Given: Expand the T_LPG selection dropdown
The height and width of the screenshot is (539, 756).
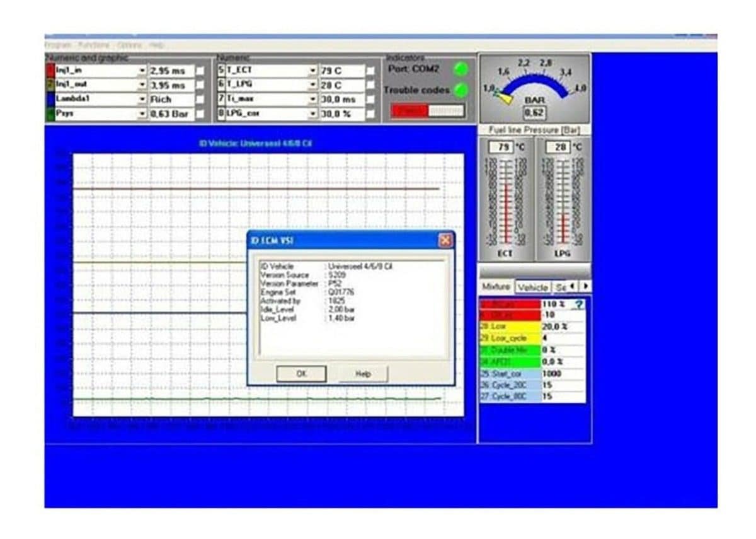Looking at the screenshot, I should [x=312, y=83].
